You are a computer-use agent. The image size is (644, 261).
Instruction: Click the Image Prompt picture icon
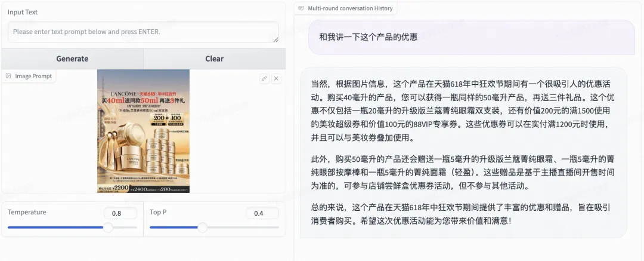(x=8, y=76)
